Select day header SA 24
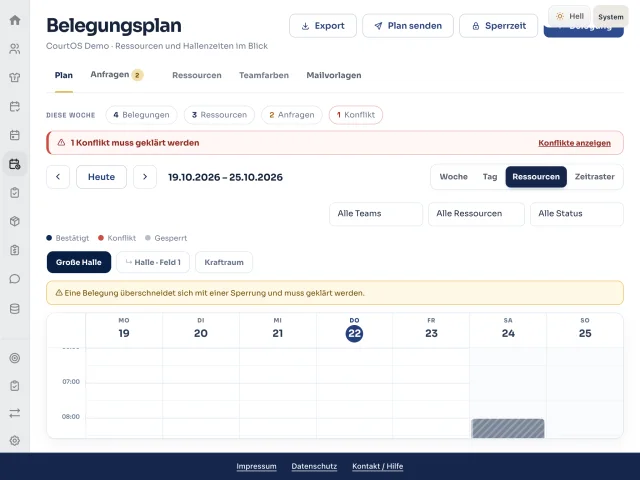The image size is (640, 480). click(x=508, y=329)
